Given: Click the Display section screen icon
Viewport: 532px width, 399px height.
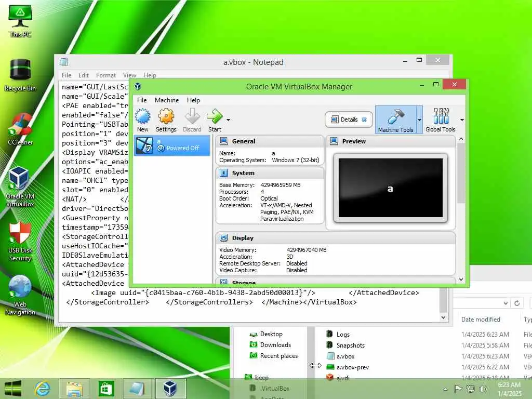Looking at the screenshot, I should pos(223,238).
